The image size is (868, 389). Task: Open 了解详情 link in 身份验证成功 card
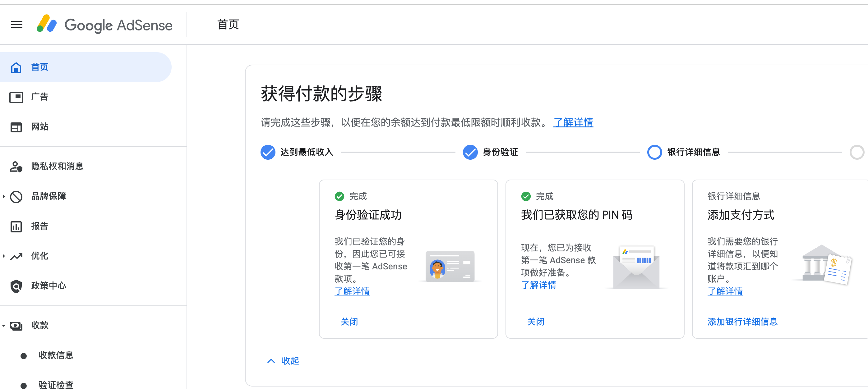(x=352, y=291)
